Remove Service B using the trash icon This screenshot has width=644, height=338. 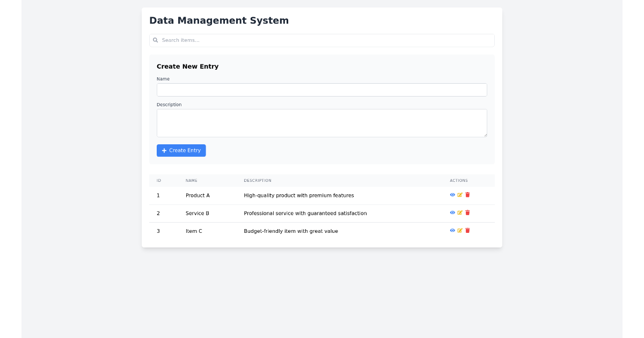tap(467, 212)
